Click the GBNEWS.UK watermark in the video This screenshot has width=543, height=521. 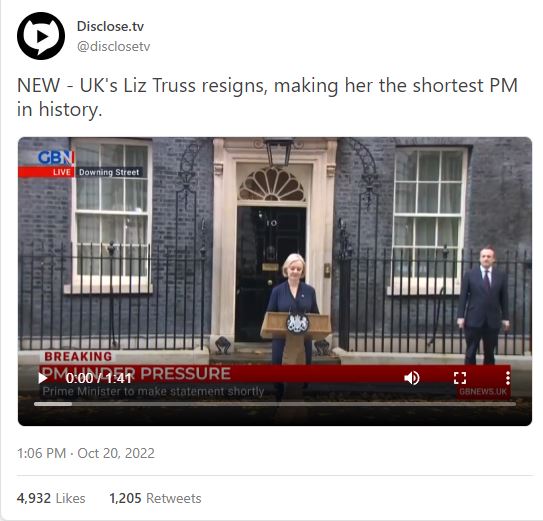point(483,391)
